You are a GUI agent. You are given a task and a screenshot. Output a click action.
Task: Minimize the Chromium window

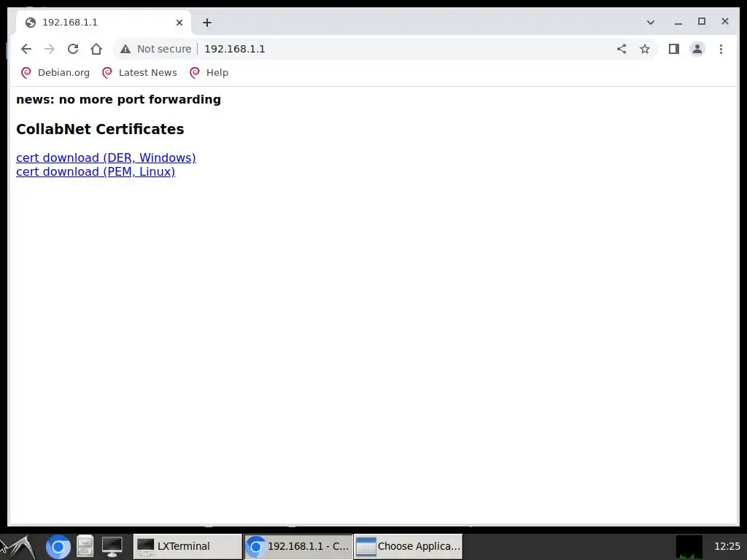(678, 22)
